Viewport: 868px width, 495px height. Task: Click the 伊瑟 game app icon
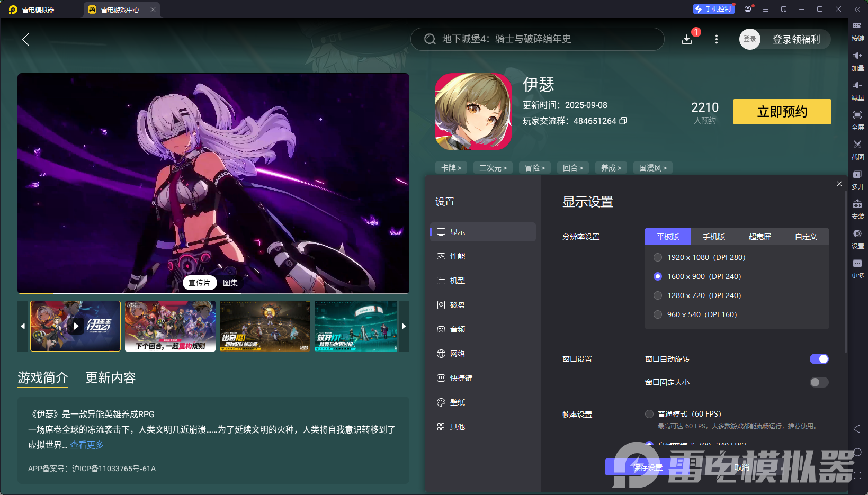coord(473,112)
